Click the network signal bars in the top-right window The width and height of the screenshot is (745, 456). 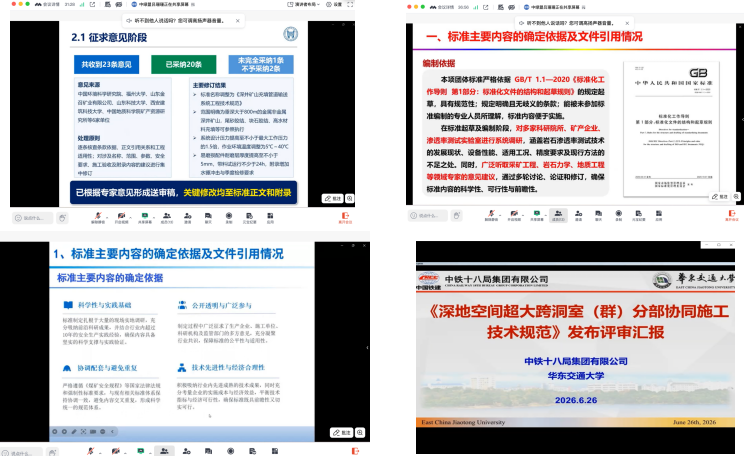[x=476, y=7]
